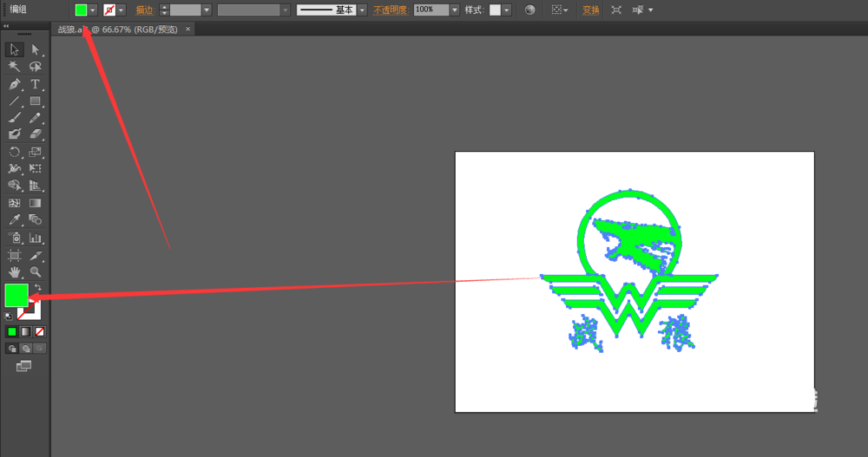Activate the Artboard tool
The height and width of the screenshot is (457, 868).
coord(14,256)
